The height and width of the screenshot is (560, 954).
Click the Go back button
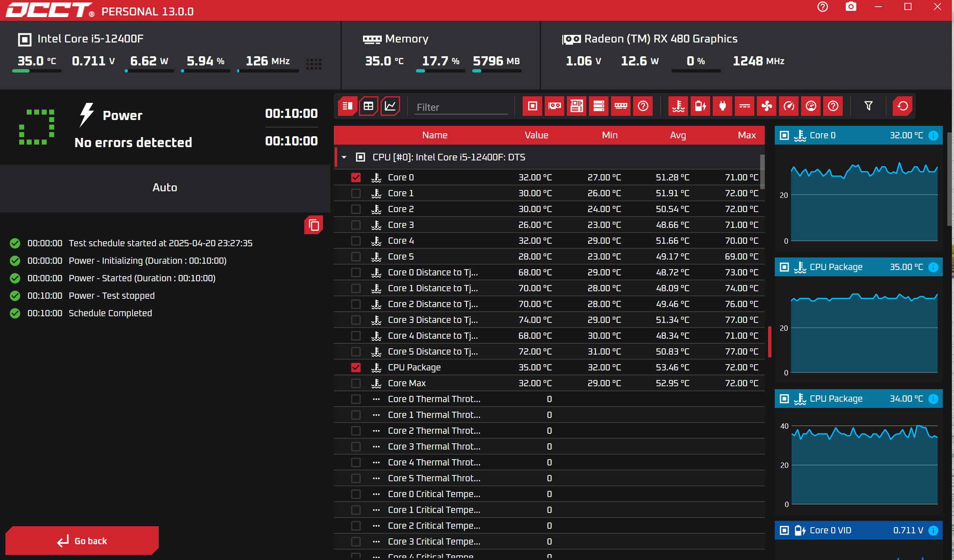click(82, 541)
